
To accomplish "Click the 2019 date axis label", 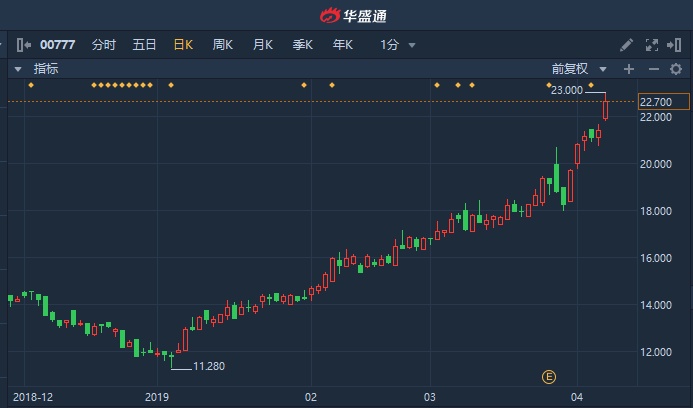I will [157, 397].
